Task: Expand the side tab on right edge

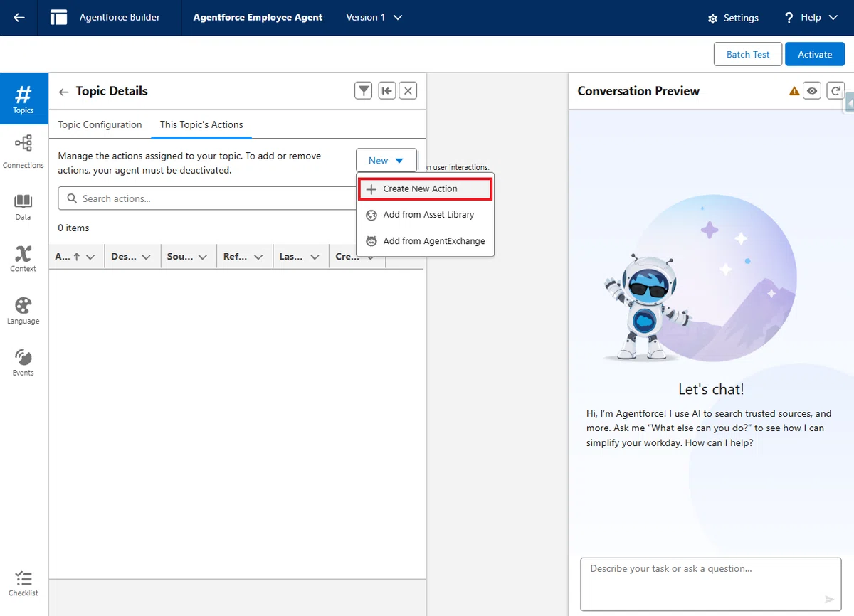Action: click(x=849, y=103)
